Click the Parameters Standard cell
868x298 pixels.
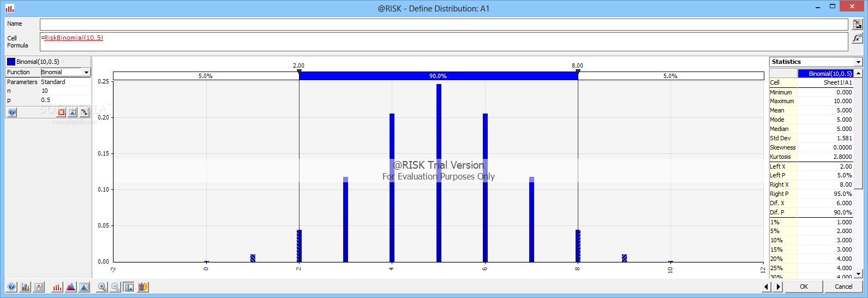pos(65,82)
